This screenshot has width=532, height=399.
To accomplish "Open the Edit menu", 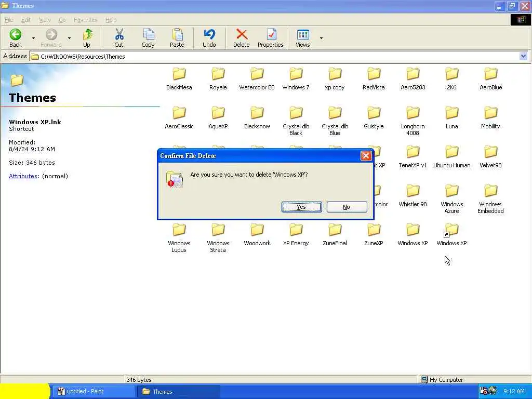I will [x=26, y=20].
